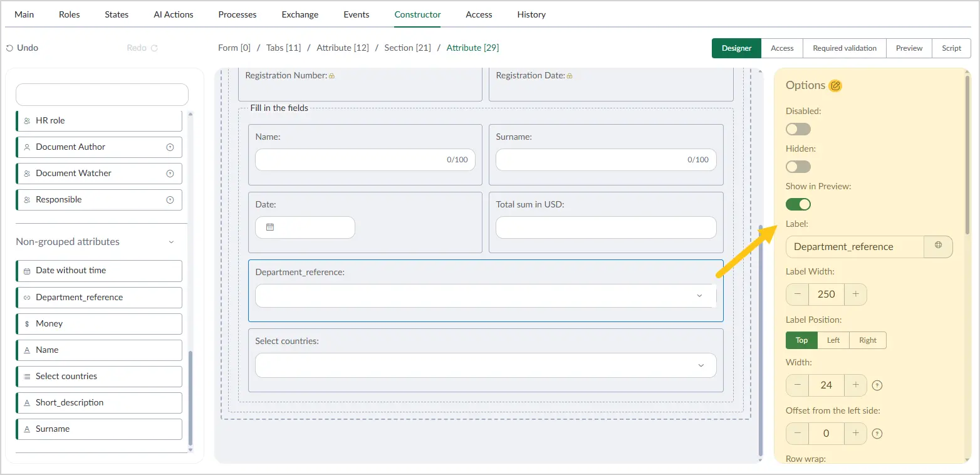Click the Redo arrow icon

154,48
